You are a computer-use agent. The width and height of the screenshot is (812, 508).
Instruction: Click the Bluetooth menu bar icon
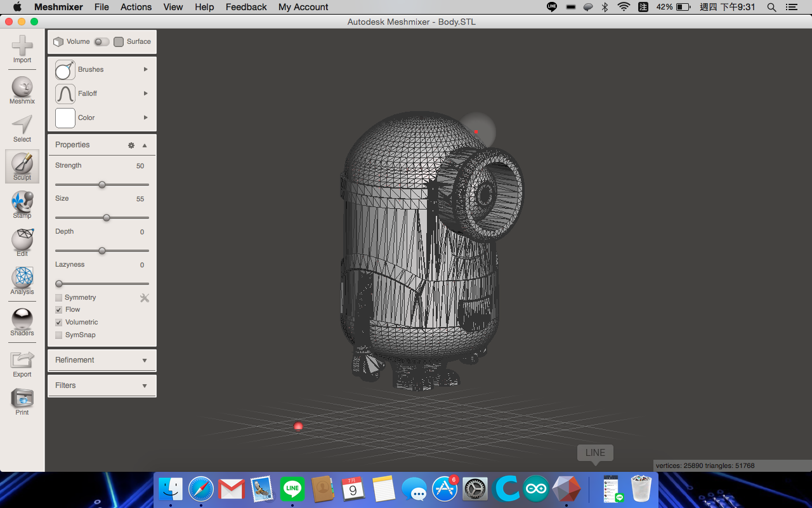[605, 7]
